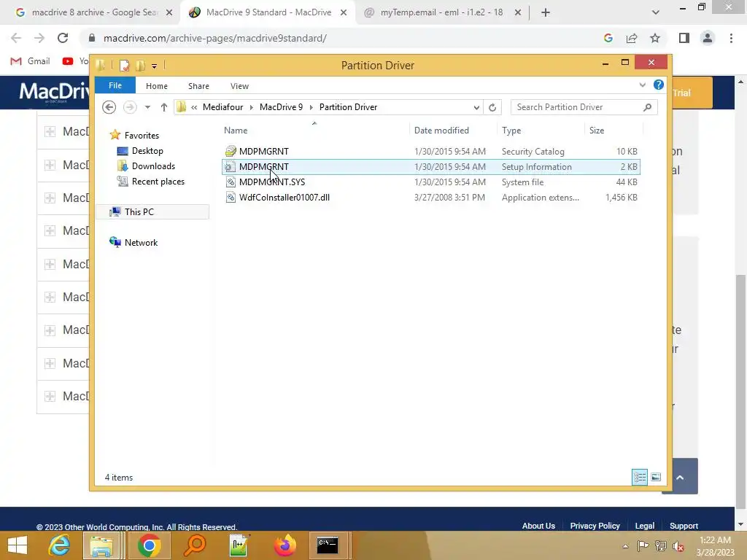
Task: Click quick access Properties icon in title bar
Action: tap(124, 65)
